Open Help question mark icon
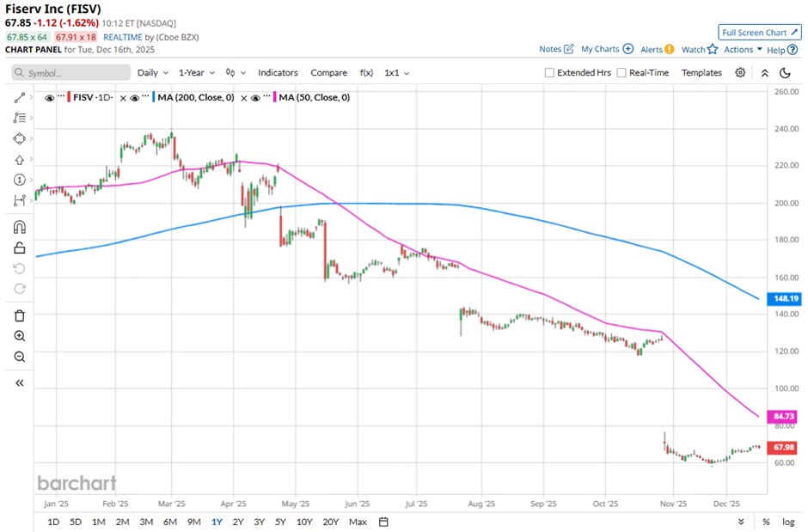This screenshot has height=532, width=808. point(793,50)
